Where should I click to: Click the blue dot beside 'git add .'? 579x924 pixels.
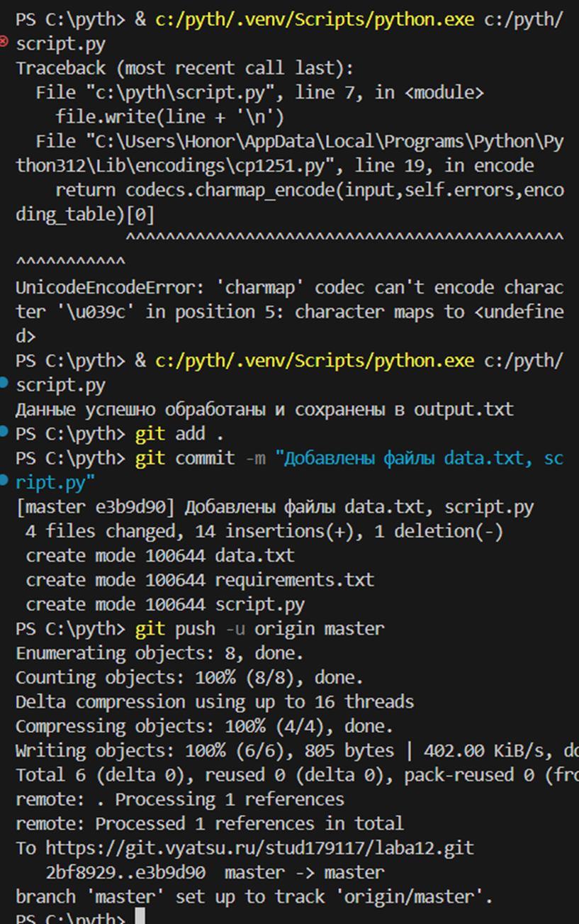(4, 431)
